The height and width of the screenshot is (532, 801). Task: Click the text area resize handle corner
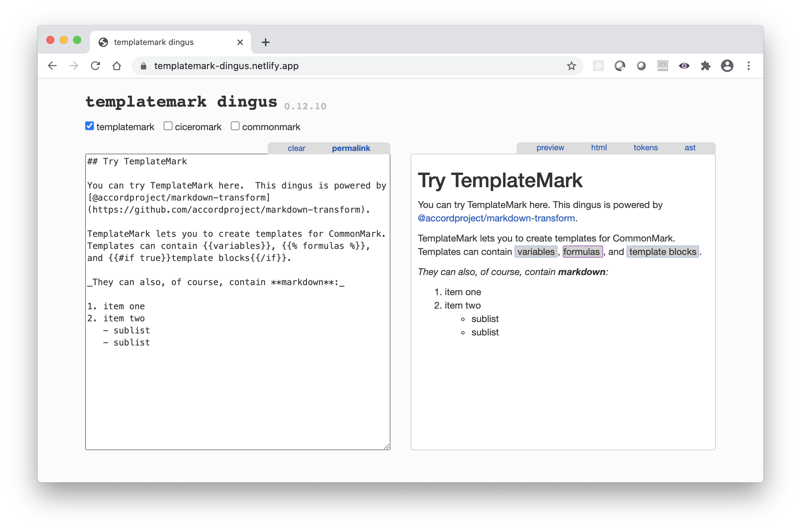386,446
